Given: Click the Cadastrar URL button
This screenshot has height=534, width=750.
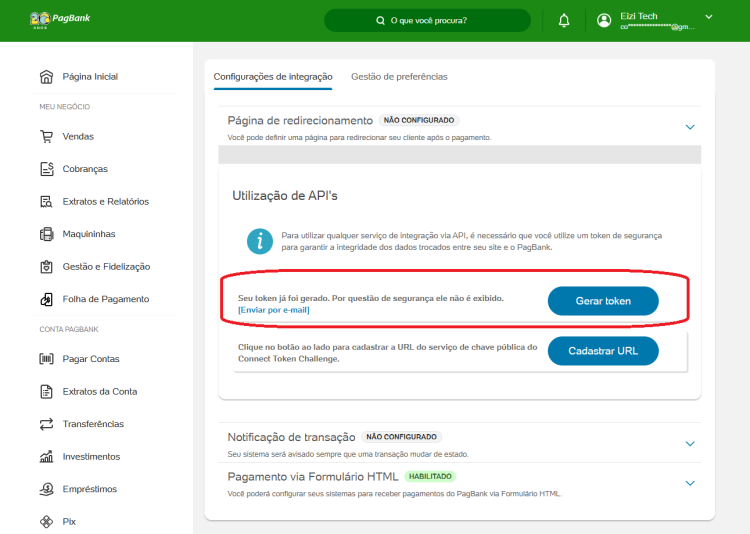Looking at the screenshot, I should pos(603,351).
